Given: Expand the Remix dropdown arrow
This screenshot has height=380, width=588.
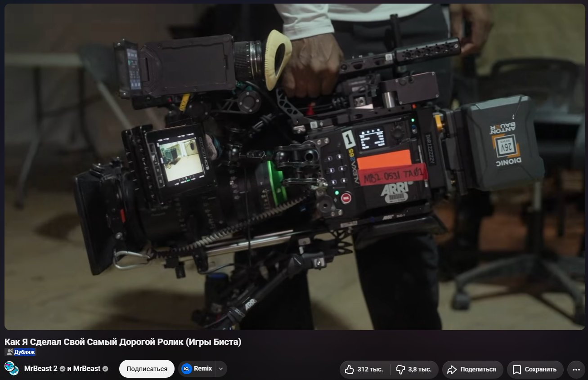Looking at the screenshot, I should point(221,369).
